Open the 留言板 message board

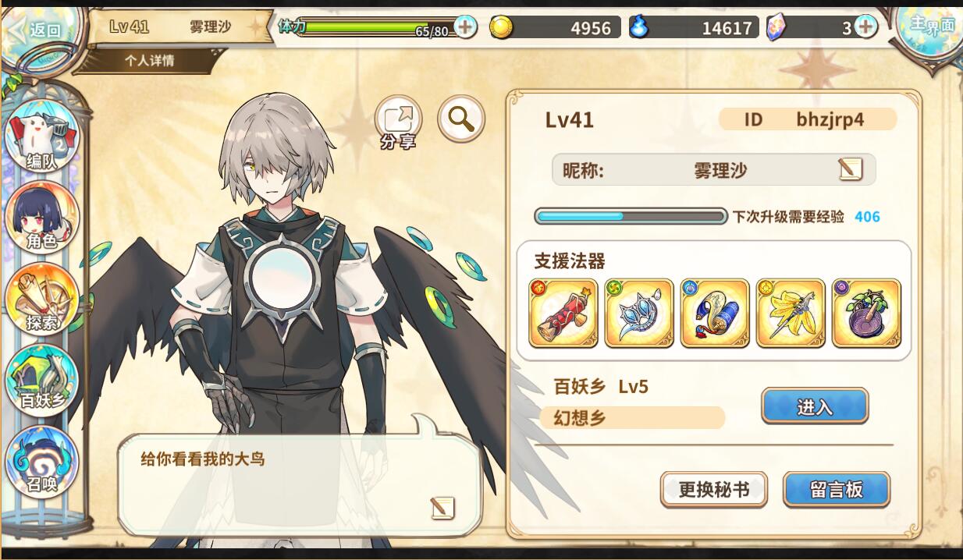click(x=837, y=490)
